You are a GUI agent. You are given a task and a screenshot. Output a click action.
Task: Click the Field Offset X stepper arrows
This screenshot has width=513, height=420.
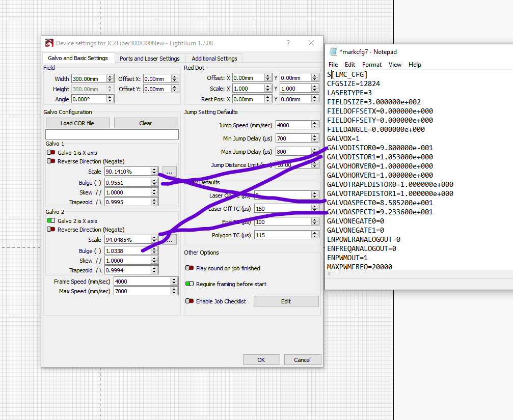(x=175, y=79)
